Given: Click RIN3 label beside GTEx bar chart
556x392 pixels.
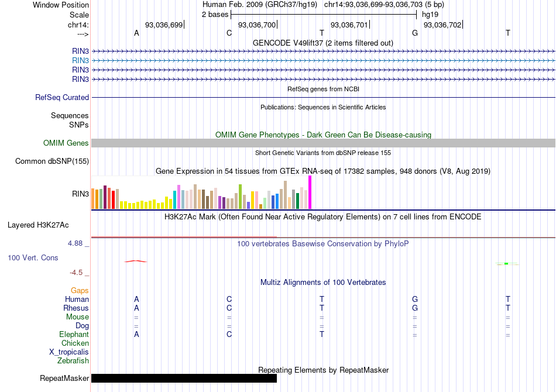Looking at the screenshot, I should coord(80,194).
